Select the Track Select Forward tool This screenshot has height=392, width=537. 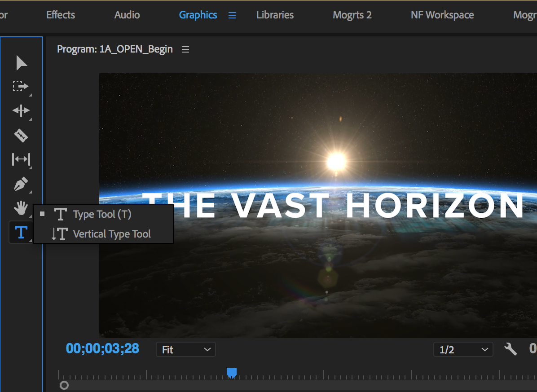pyautogui.click(x=21, y=86)
